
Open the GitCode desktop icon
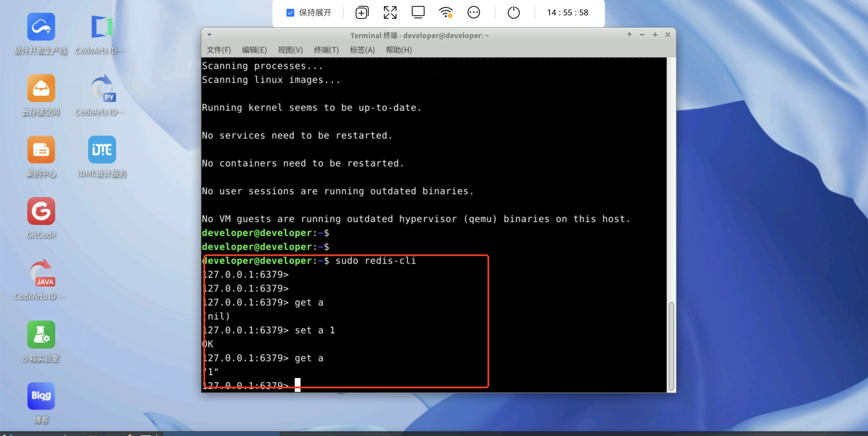(x=41, y=211)
